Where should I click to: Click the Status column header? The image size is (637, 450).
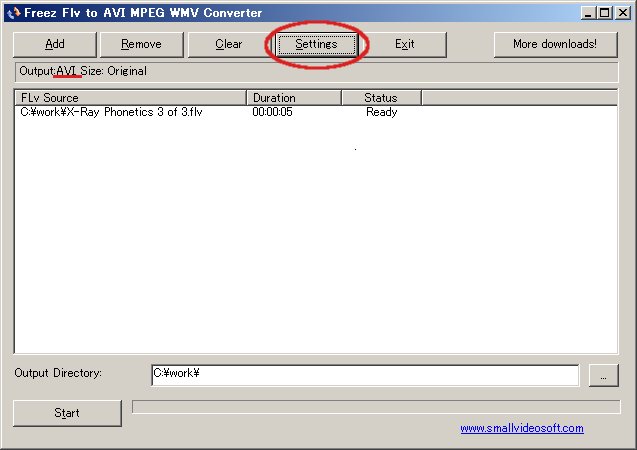(x=381, y=98)
